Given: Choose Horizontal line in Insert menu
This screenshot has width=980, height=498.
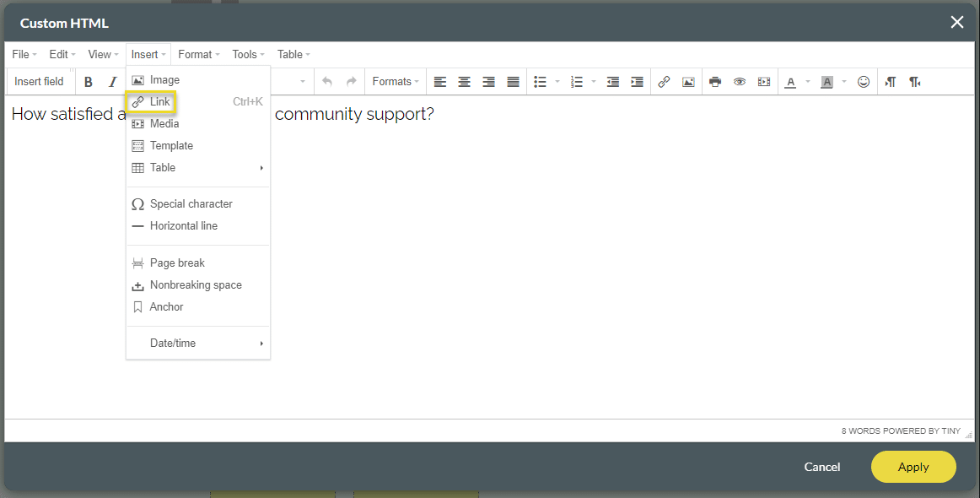Looking at the screenshot, I should [x=183, y=226].
